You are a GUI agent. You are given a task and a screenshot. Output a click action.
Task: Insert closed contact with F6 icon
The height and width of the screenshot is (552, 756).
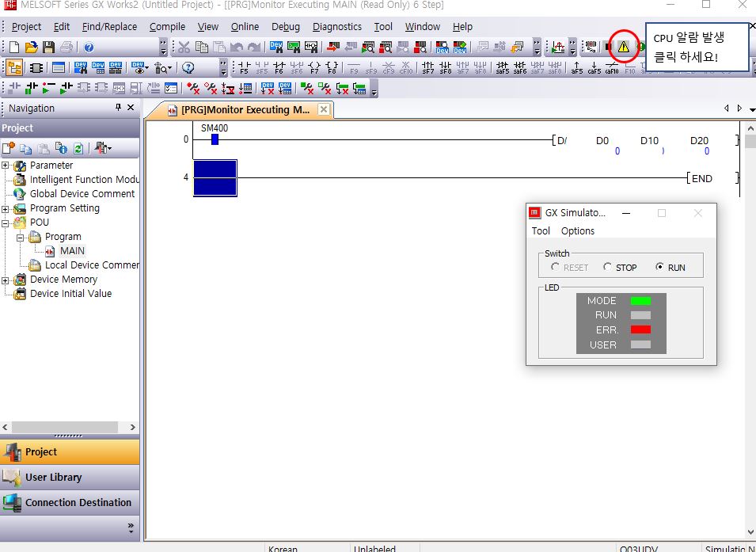[x=279, y=67]
